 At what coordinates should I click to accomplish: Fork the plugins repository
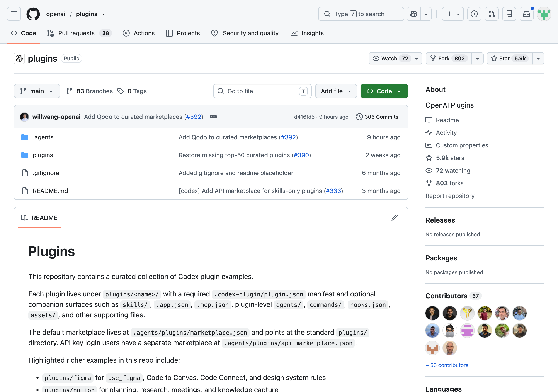click(x=449, y=58)
